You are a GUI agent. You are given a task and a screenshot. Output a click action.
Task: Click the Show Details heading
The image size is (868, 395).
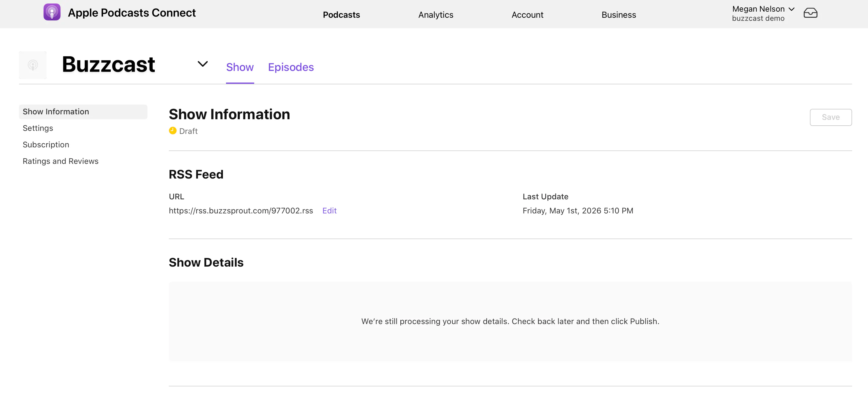click(206, 262)
